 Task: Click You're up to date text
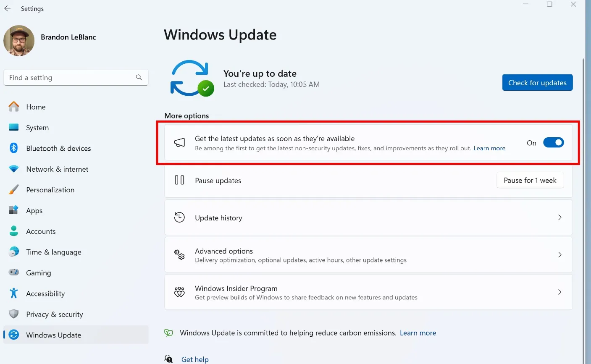260,73
